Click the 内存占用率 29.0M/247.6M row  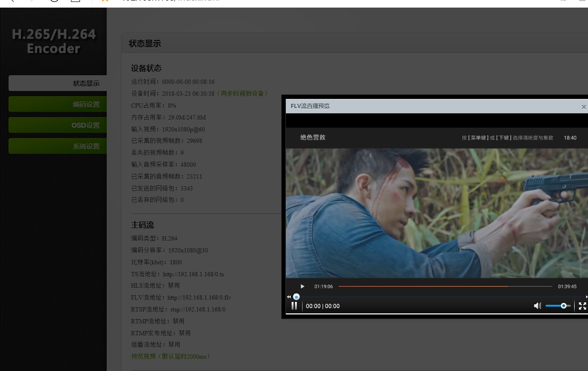[x=168, y=117]
